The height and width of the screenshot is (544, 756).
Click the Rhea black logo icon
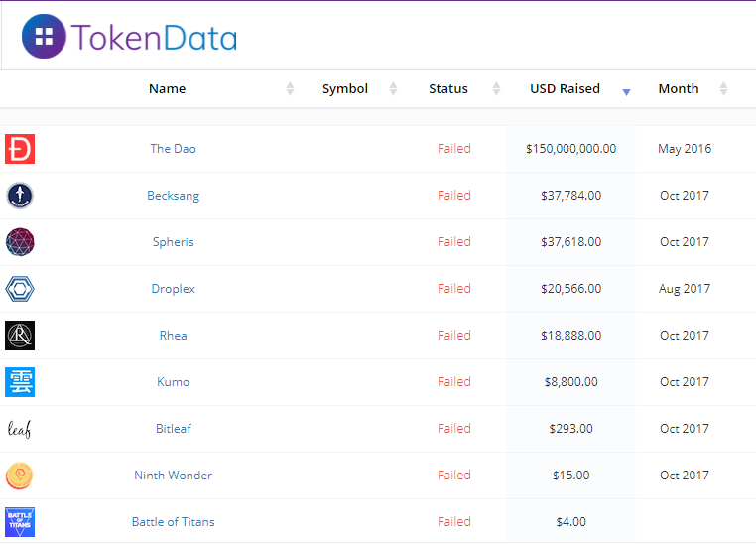[20, 336]
